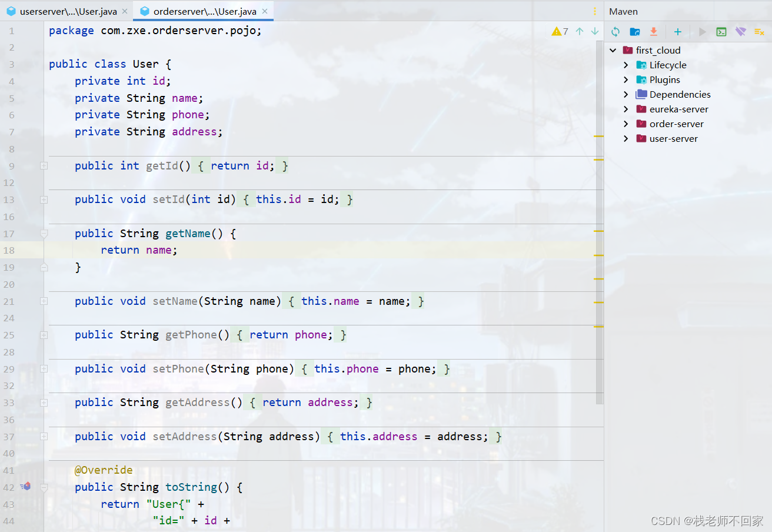Expand the Lifecycle node
The height and width of the screenshot is (532, 772).
[626, 65]
